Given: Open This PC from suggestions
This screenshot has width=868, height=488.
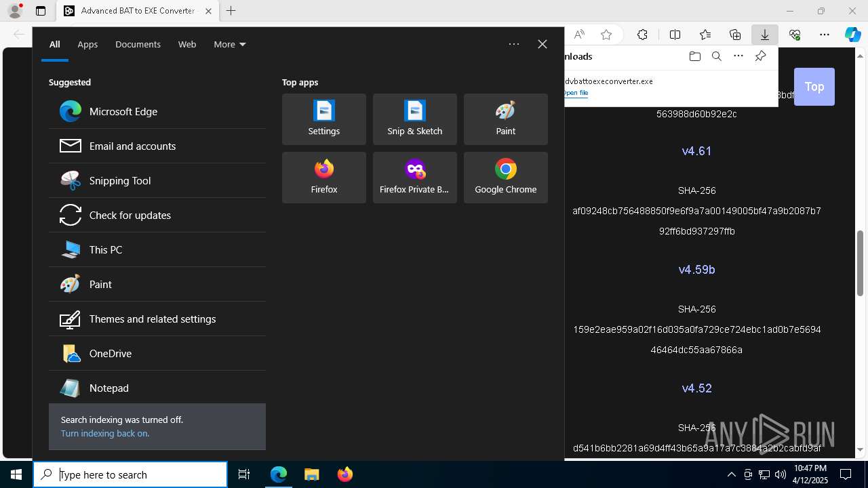Looking at the screenshot, I should pos(157,249).
